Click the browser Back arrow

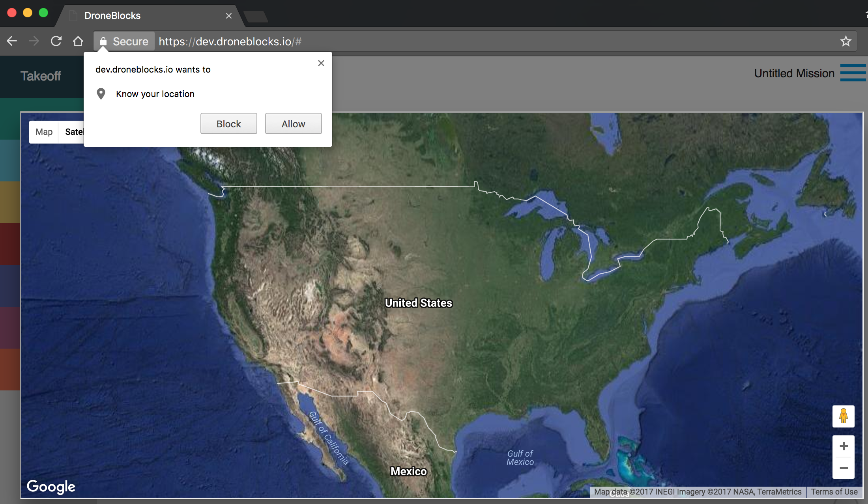(12, 41)
